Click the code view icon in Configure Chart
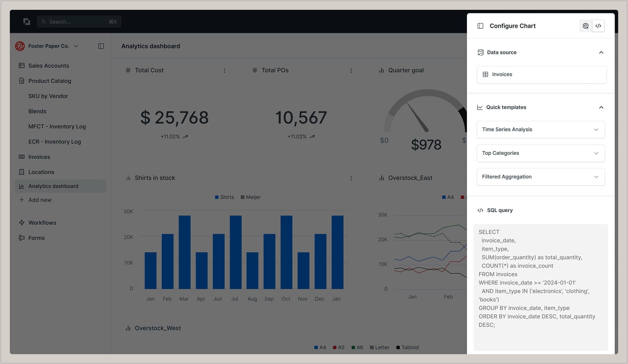The width and height of the screenshot is (628, 364). pos(598,26)
